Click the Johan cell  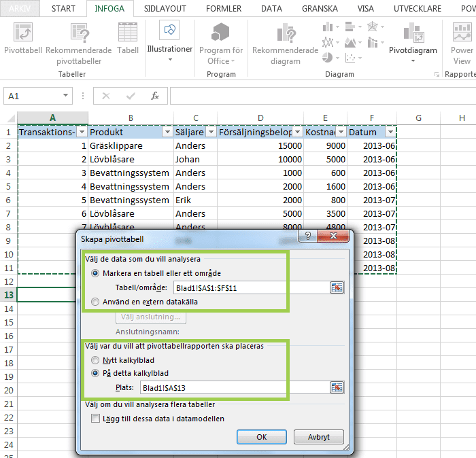(x=196, y=159)
